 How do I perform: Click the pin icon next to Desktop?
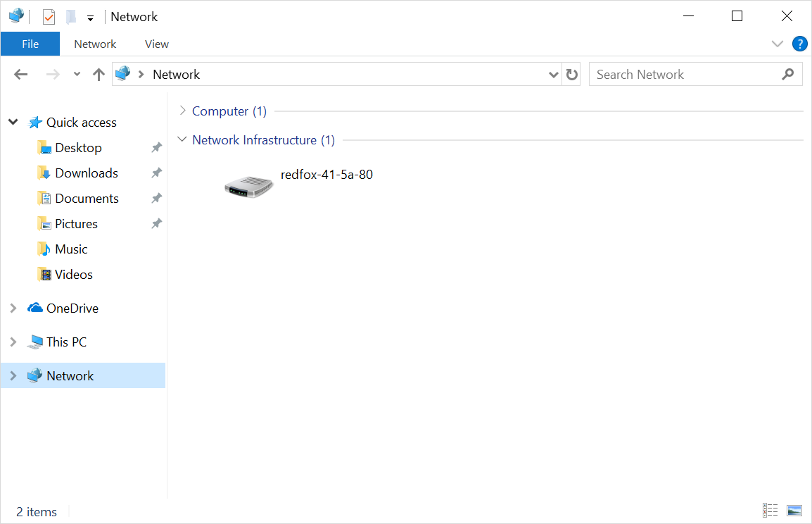click(156, 148)
